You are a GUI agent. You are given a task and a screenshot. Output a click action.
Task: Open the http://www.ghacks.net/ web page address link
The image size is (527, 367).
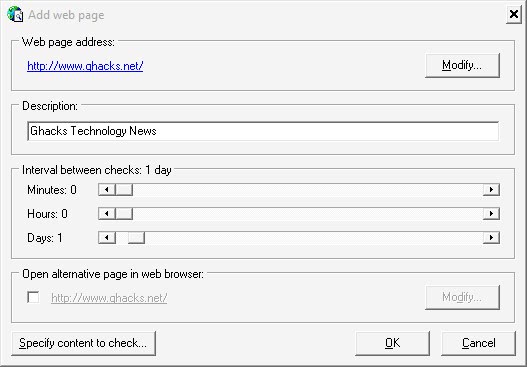coord(85,66)
